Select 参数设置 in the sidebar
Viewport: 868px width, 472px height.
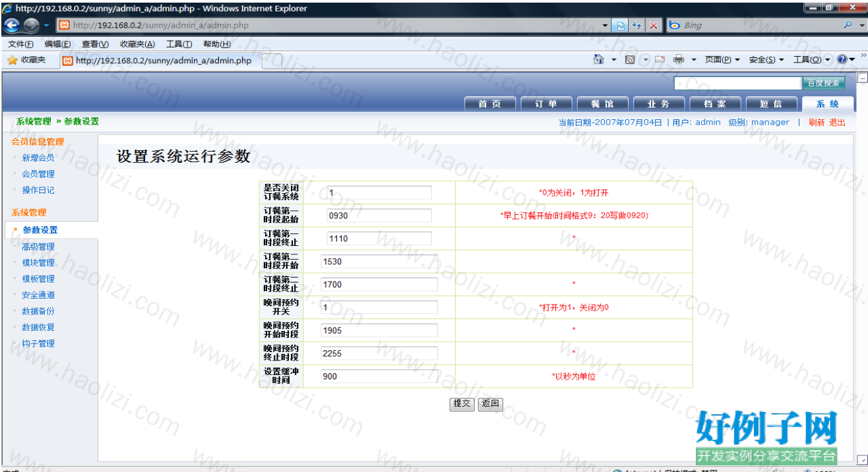coord(40,230)
